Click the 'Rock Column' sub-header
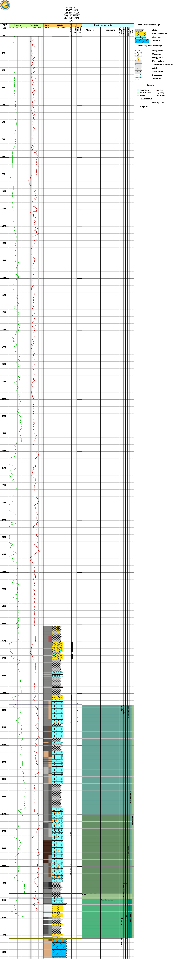177x980 pixels. 60,28
